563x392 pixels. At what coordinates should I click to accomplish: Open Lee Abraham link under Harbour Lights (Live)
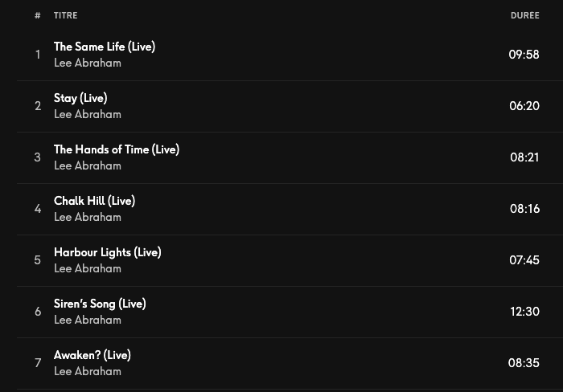coord(87,268)
